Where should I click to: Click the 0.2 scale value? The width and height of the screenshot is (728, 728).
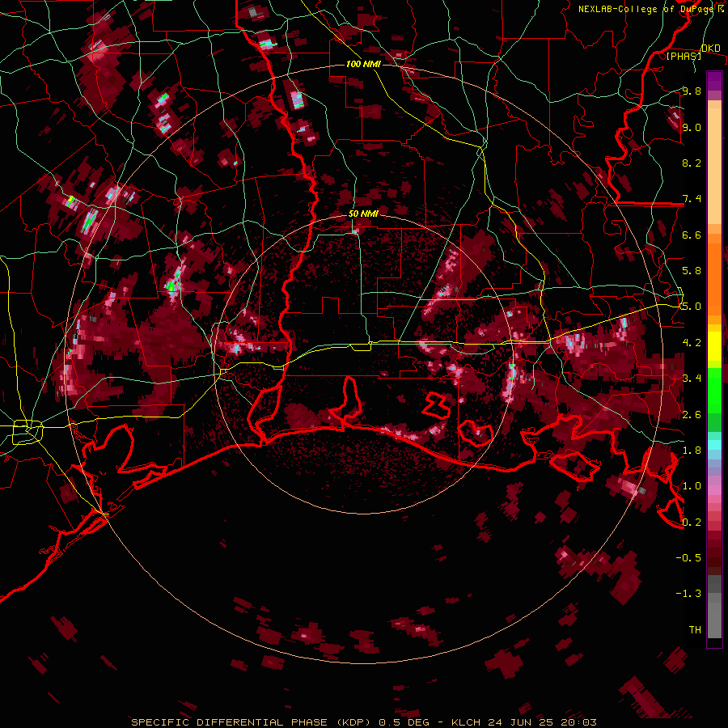point(692,522)
